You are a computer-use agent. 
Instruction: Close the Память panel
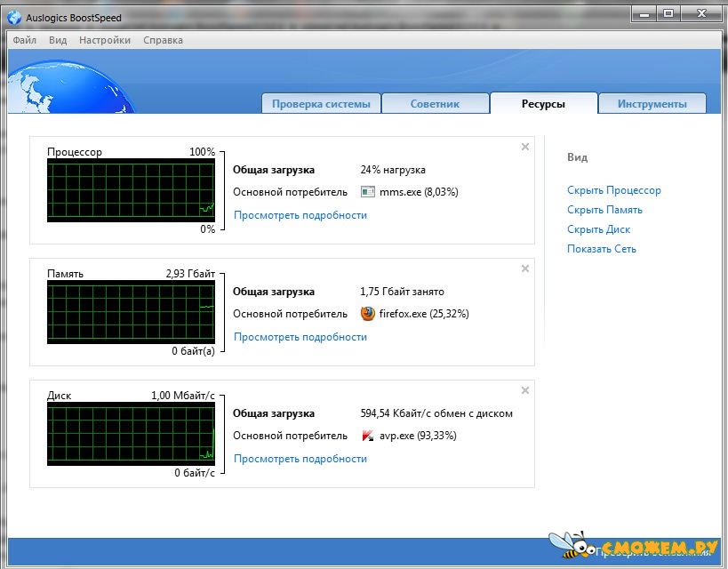(x=525, y=268)
